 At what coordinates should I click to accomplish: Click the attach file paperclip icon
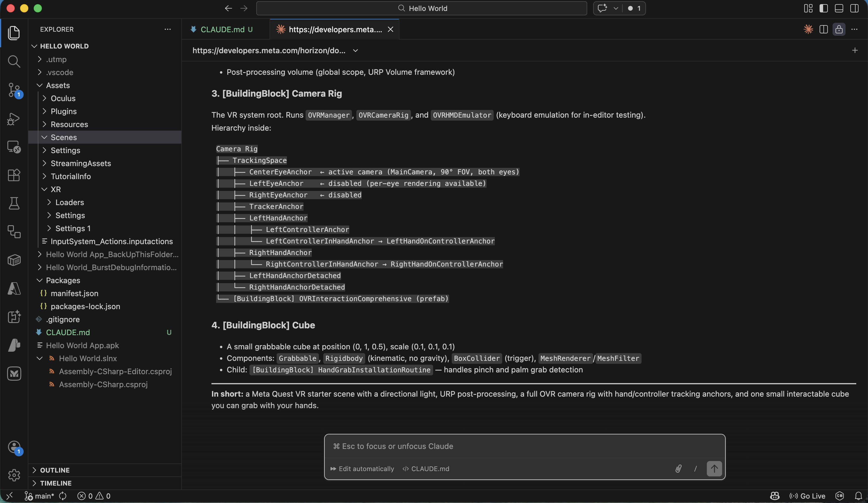[678, 468]
